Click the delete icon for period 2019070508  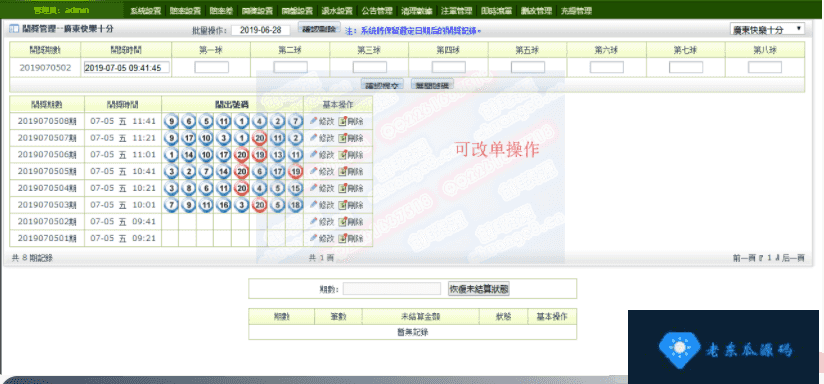click(342, 121)
